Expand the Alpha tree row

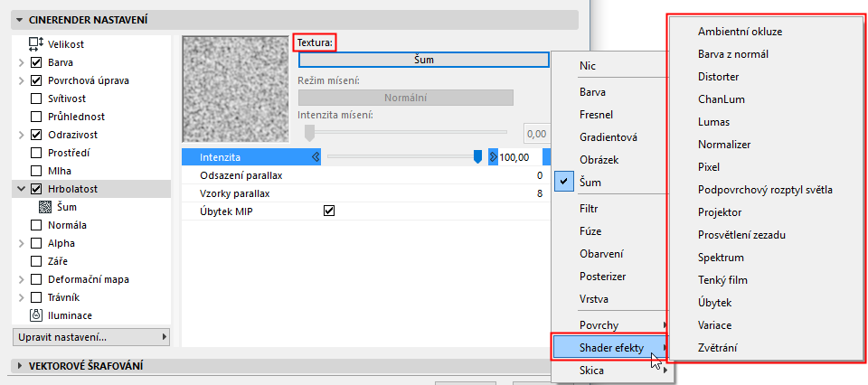click(x=22, y=243)
